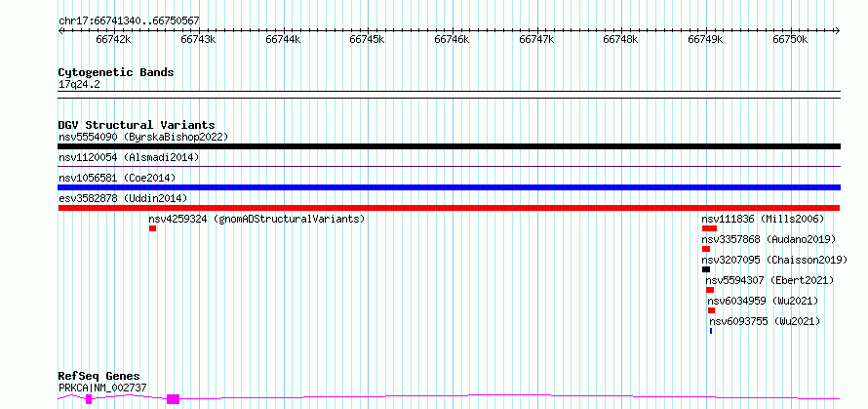Viewport: 868px width, 409px height.
Task: Click the ruler's right arrowhead
Action: pos(838,31)
